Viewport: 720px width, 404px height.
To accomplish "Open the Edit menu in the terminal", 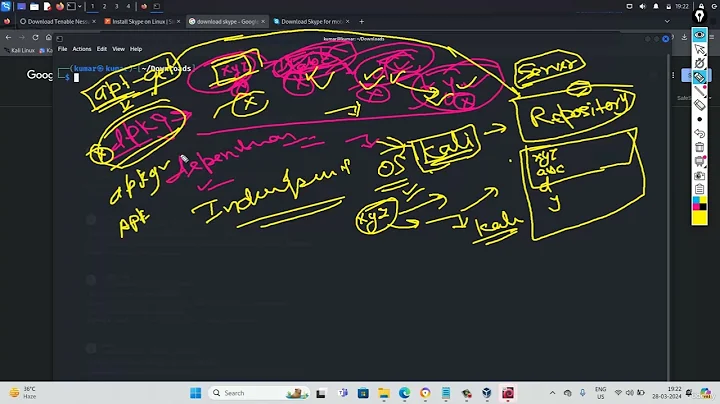I will (101, 49).
